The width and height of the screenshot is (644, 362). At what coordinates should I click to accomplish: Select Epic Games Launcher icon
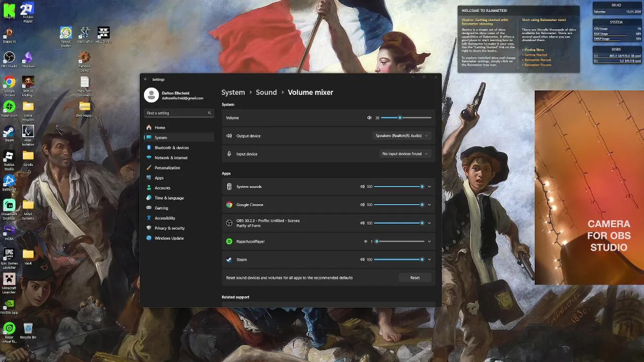click(x=9, y=259)
